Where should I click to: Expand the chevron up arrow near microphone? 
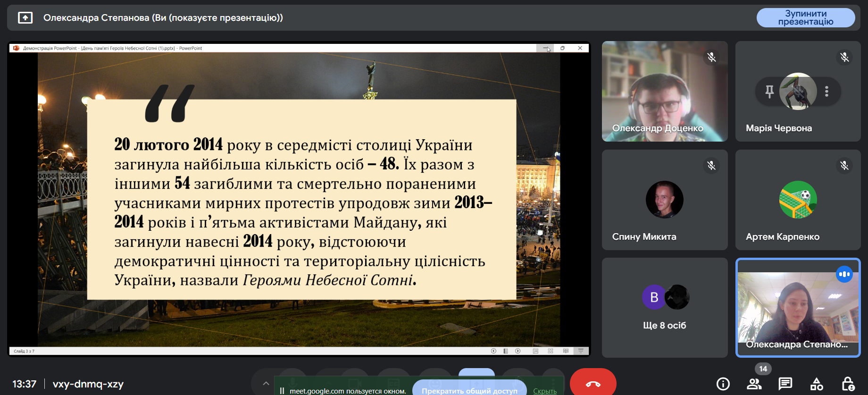point(266,383)
